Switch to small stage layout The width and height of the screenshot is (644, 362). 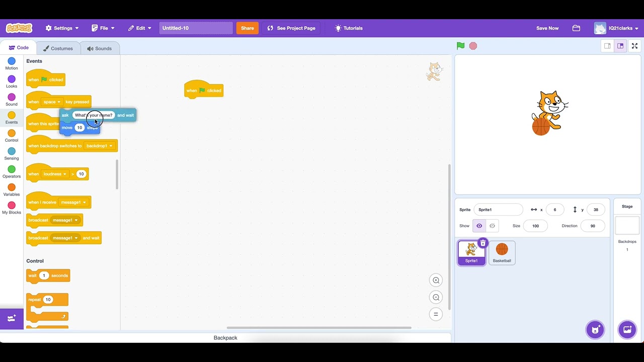(x=607, y=46)
